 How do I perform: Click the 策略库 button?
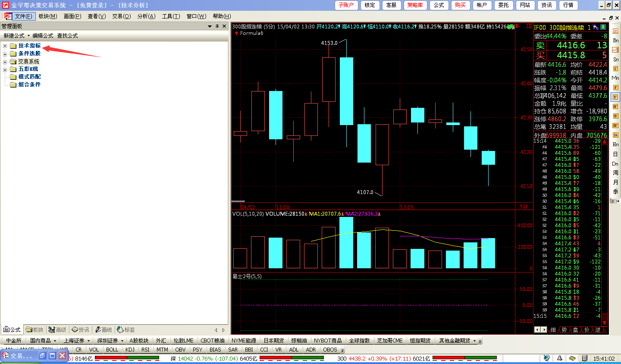point(415,5)
